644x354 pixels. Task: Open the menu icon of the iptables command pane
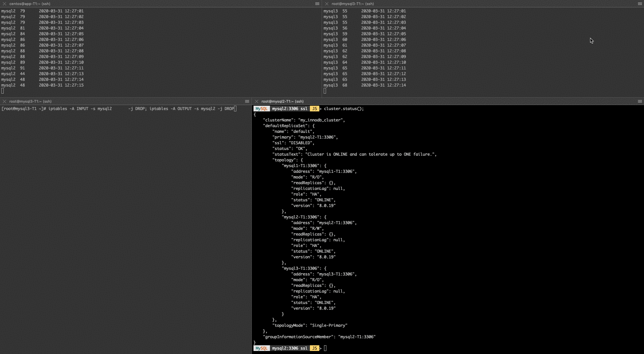click(x=247, y=101)
